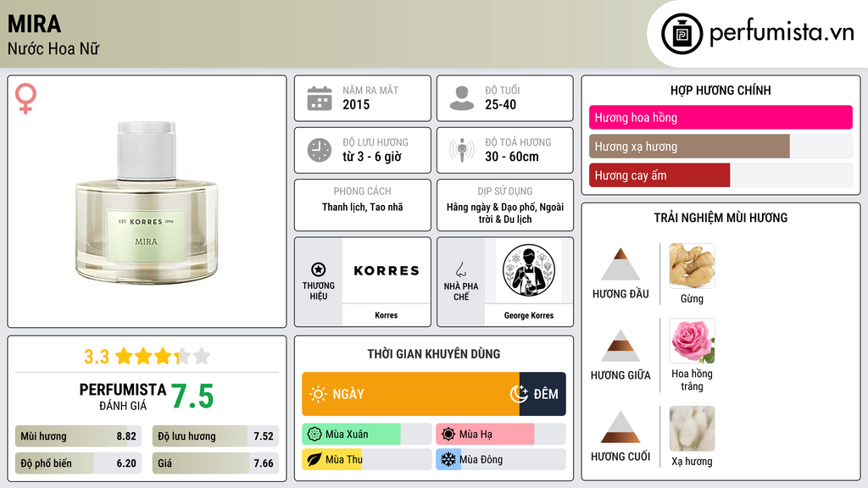The image size is (868, 488).
Task: Click the clock icon for Độ lưu hương
Action: point(320,151)
